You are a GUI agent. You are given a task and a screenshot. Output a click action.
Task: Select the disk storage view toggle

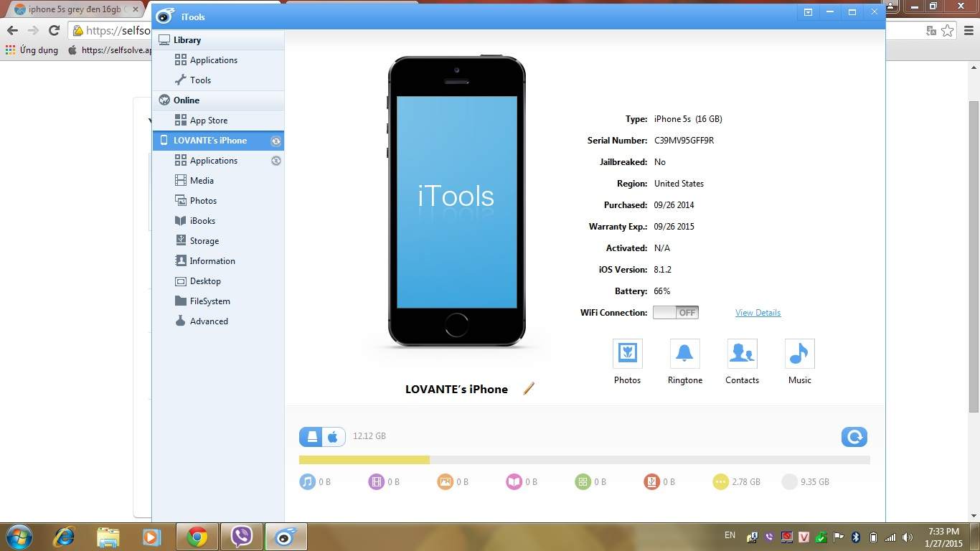coord(311,436)
